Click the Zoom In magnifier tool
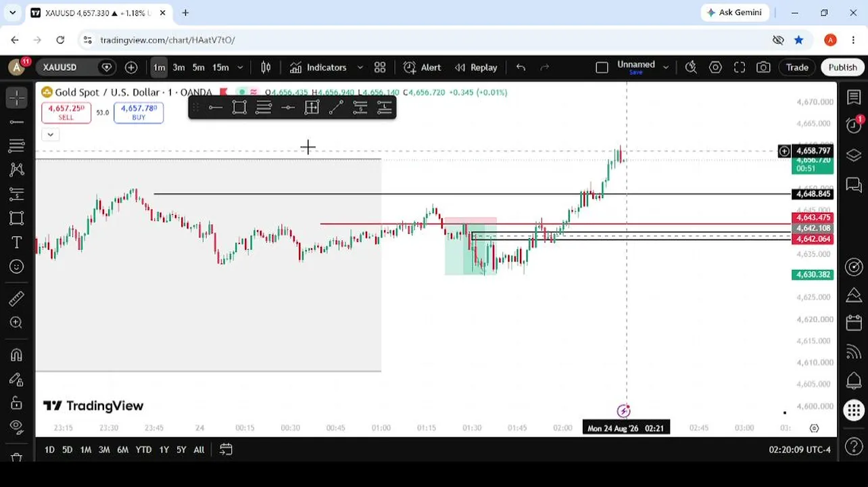The image size is (868, 487). 17,323
